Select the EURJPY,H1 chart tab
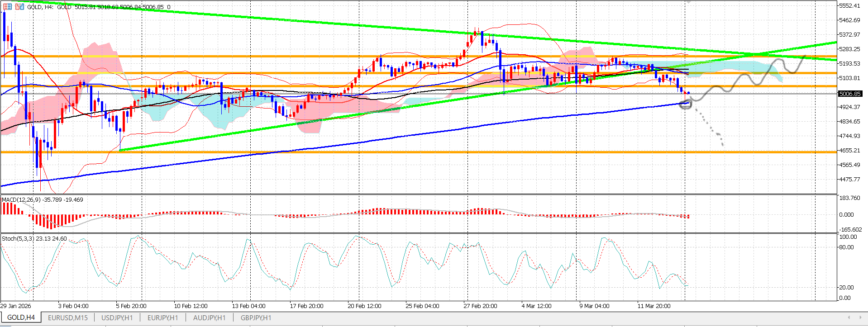Screen dimensions: 868x327 pos(162,318)
